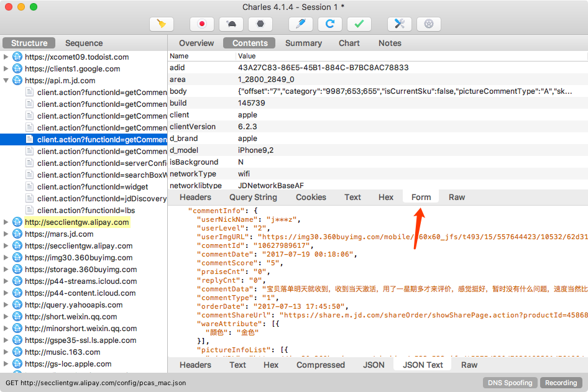Expand the https://mars.jd.com host node
Image resolution: width=588 pixels, height=392 pixels.
pos(6,234)
